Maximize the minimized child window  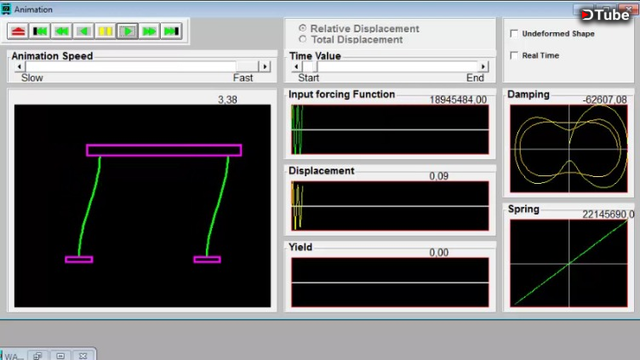click(60, 356)
